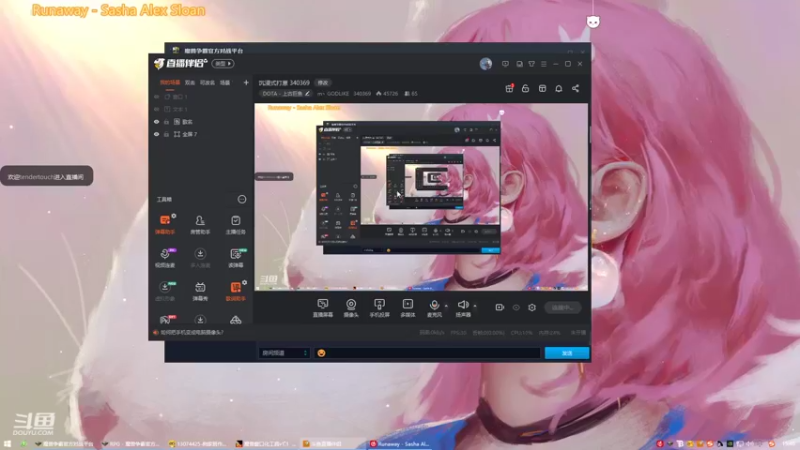Add 多媒体 multimedia source
The height and width of the screenshot is (450, 800).
click(408, 308)
